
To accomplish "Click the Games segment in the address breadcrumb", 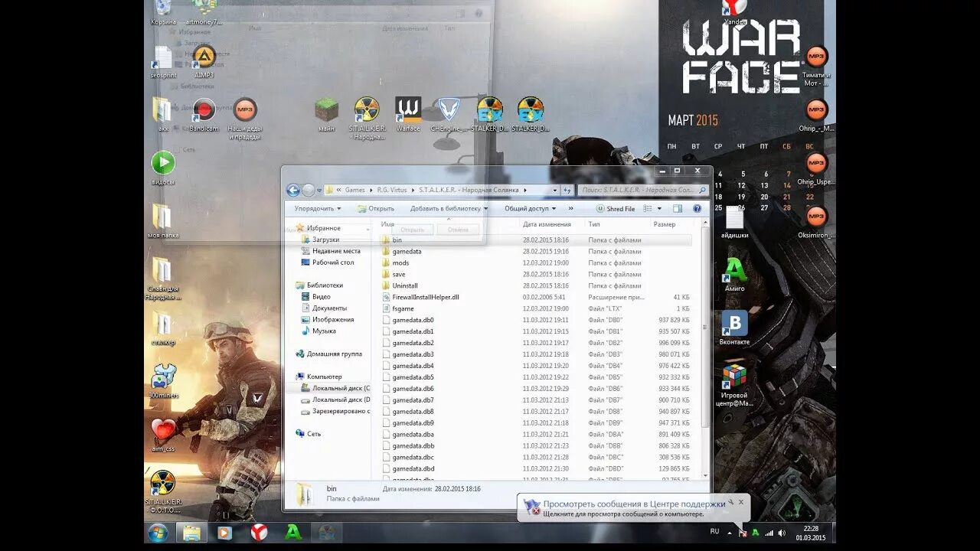I will tap(354, 190).
